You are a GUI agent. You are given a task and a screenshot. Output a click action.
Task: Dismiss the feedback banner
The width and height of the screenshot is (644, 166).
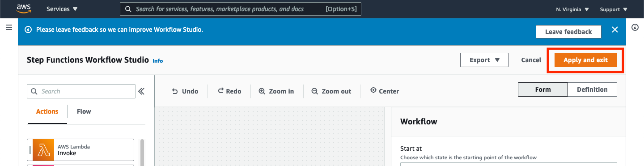(x=615, y=30)
